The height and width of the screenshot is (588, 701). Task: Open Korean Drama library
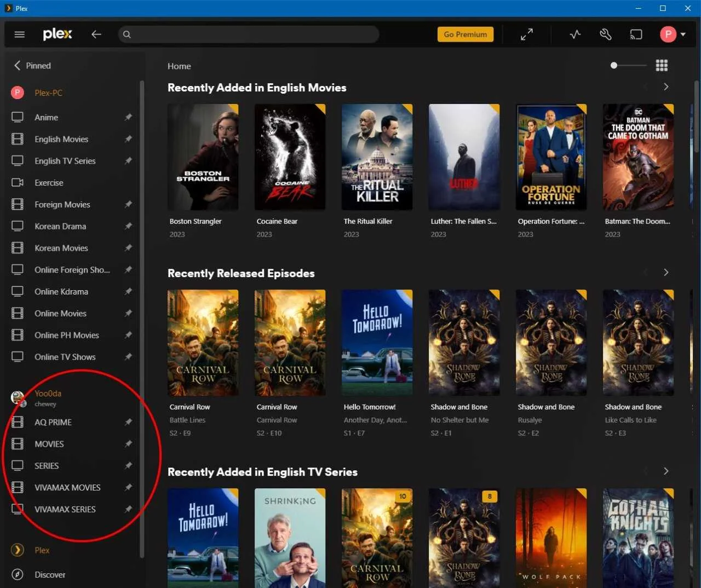coord(60,226)
